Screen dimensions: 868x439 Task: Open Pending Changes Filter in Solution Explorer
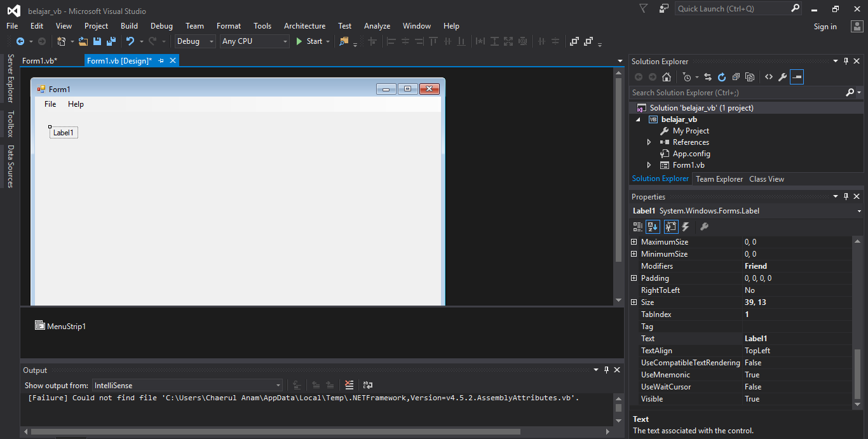pyautogui.click(x=687, y=77)
